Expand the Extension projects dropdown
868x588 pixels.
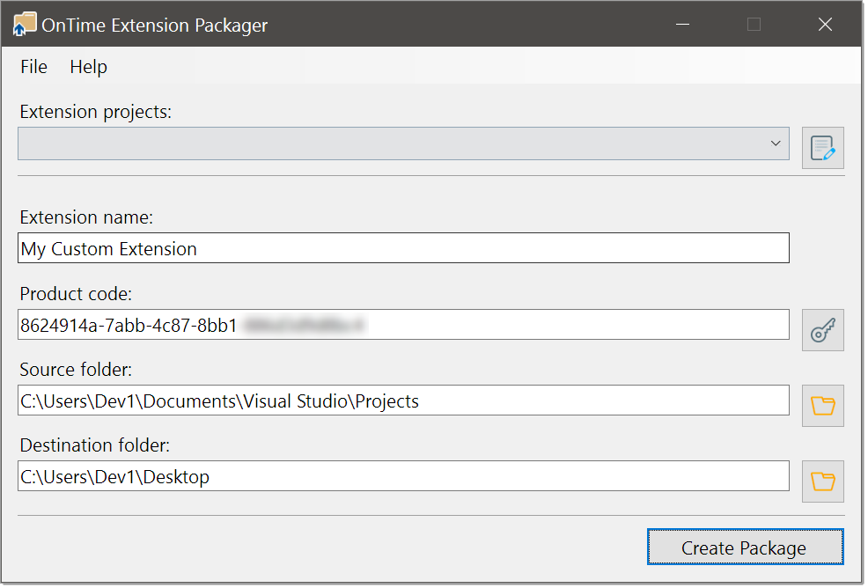click(x=778, y=144)
